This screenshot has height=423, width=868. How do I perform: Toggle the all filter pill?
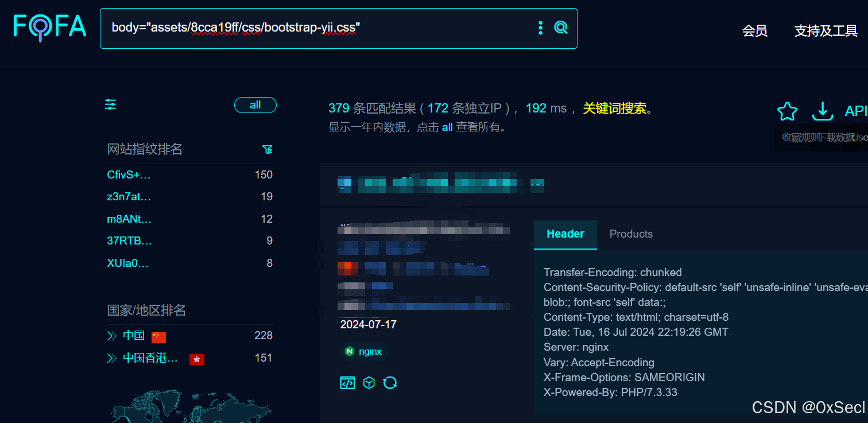[255, 105]
